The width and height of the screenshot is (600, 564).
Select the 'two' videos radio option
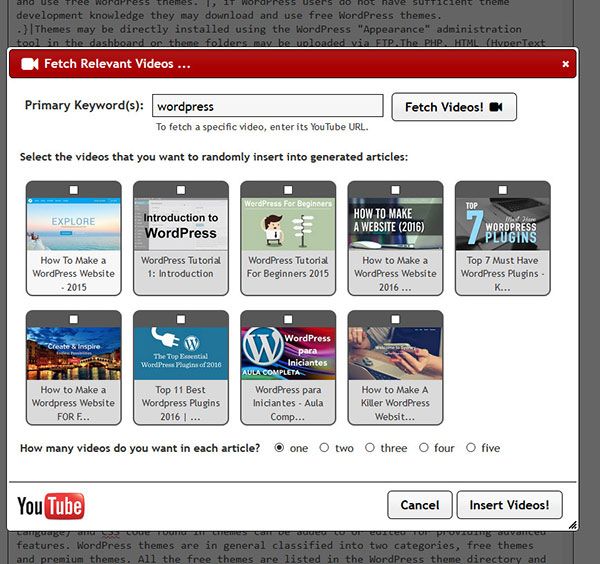324,447
